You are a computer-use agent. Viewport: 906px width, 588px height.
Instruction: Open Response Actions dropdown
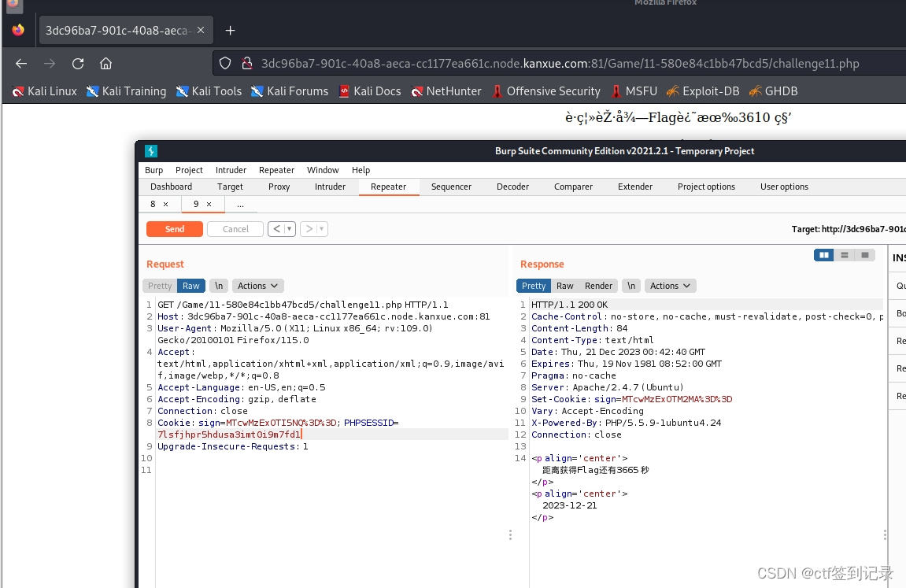(x=671, y=286)
